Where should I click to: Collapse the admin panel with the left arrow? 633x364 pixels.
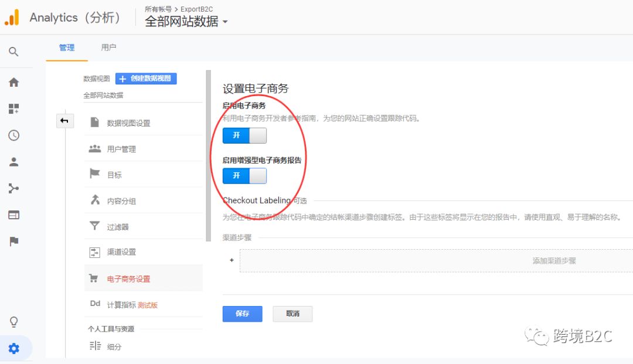(64, 120)
